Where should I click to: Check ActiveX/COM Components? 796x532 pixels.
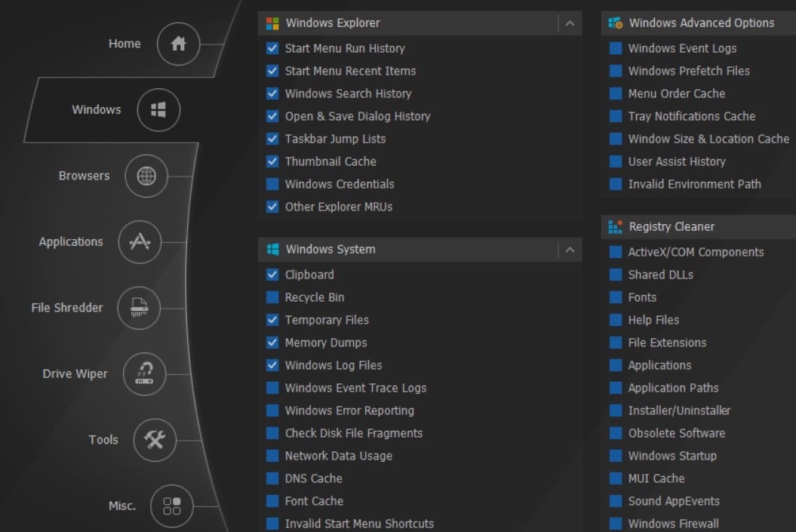(616, 252)
